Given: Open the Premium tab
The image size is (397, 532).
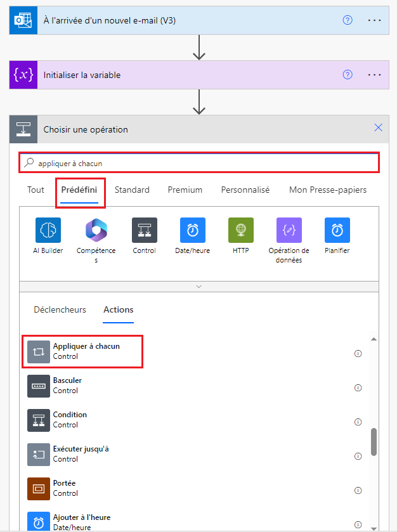Looking at the screenshot, I should pyautogui.click(x=185, y=190).
